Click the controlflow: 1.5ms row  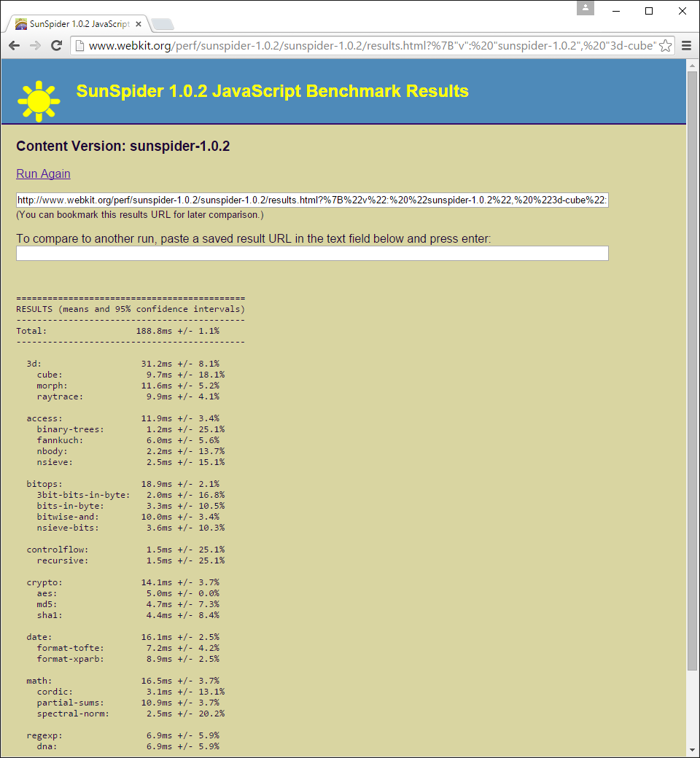tap(125, 550)
